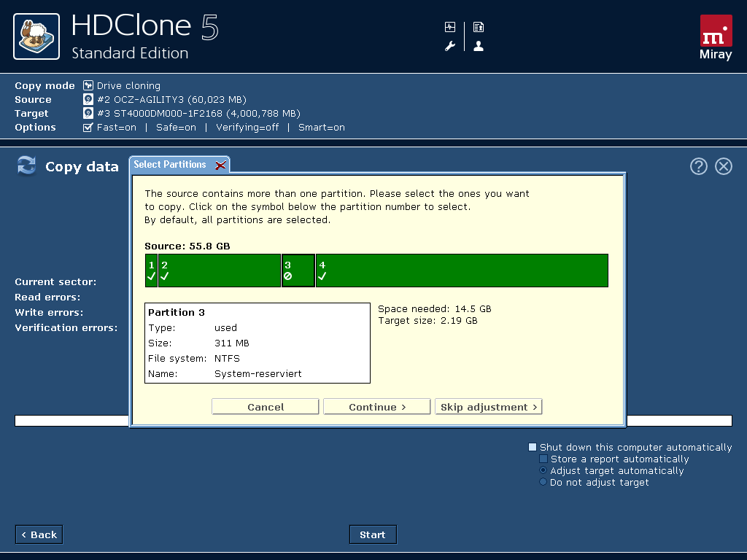Close the Select Partitions tab with red X
Viewport: 747px width, 560px height.
click(x=220, y=166)
